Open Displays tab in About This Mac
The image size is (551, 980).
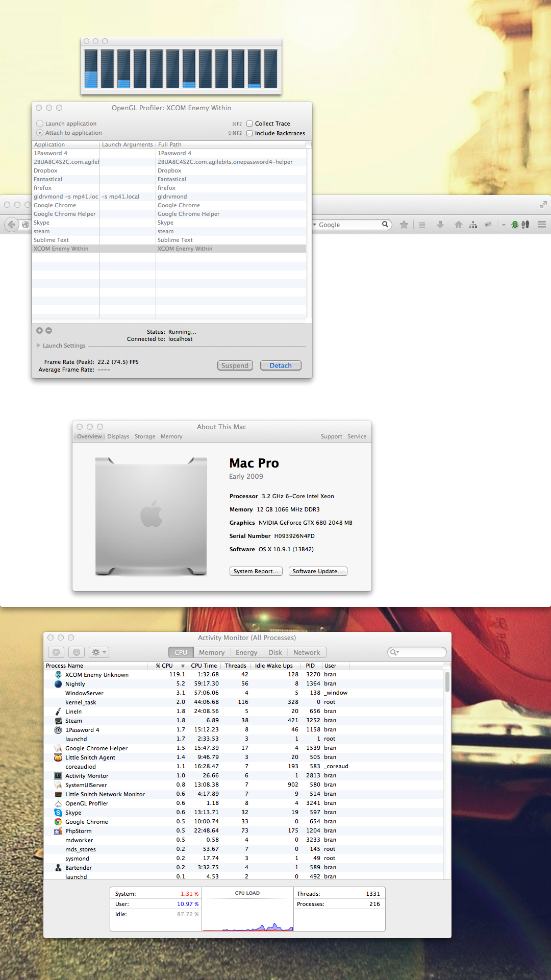[x=118, y=436]
